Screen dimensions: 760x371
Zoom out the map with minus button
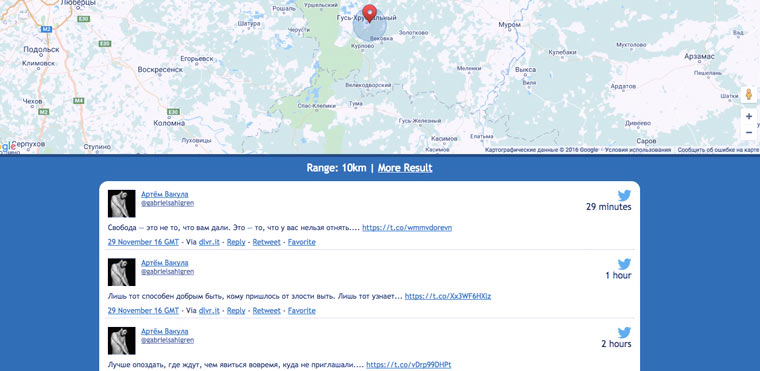(749, 132)
